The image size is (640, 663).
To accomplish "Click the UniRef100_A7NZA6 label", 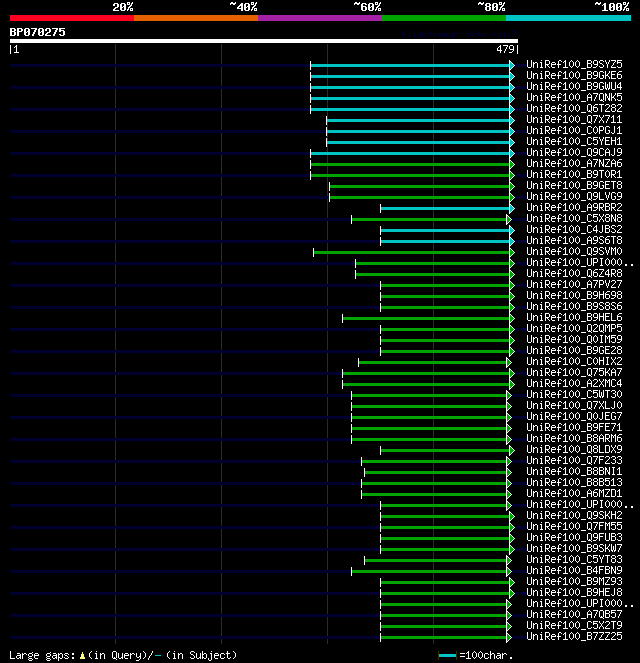I will click(574, 163).
